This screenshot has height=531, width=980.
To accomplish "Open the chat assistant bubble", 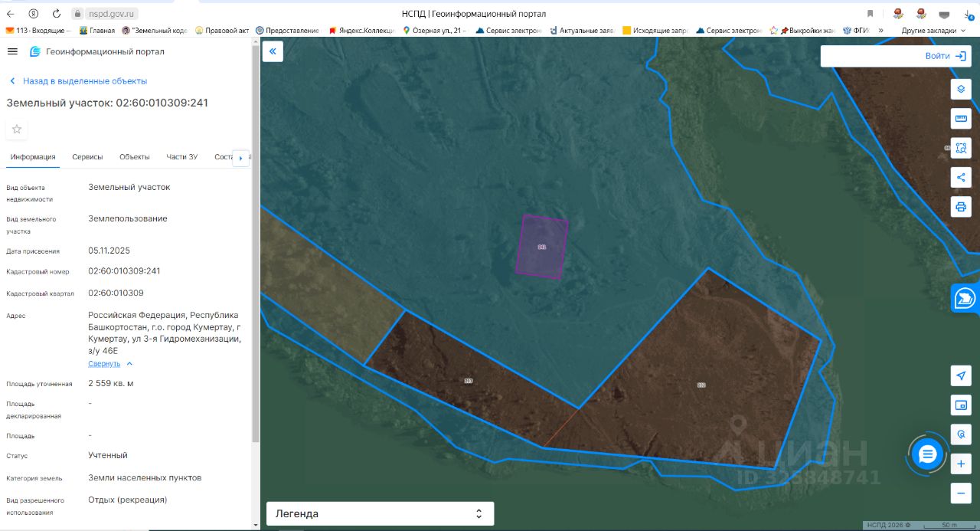I will point(927,454).
